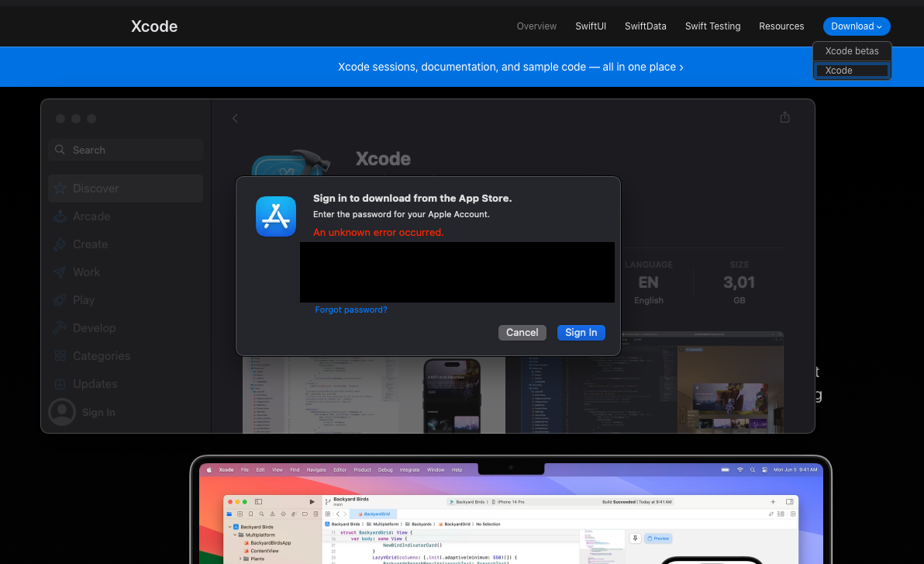Click the Mon Jun 5 9:41 AM clock

tap(795, 470)
